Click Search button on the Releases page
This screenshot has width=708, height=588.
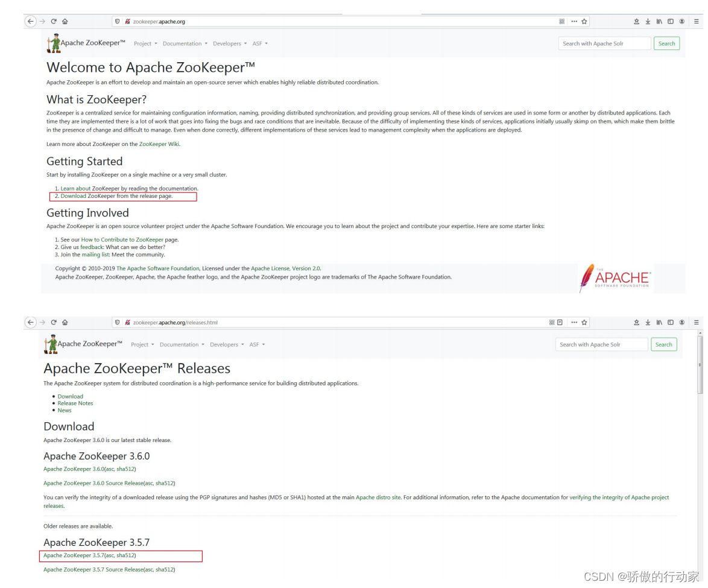[663, 344]
